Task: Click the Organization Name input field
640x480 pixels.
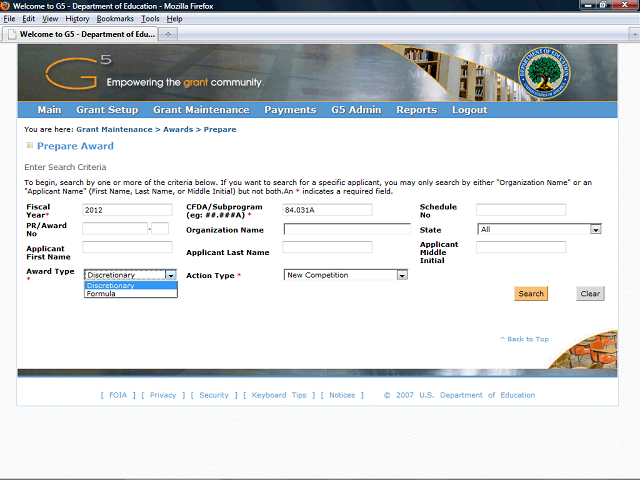Action: pos(347,229)
